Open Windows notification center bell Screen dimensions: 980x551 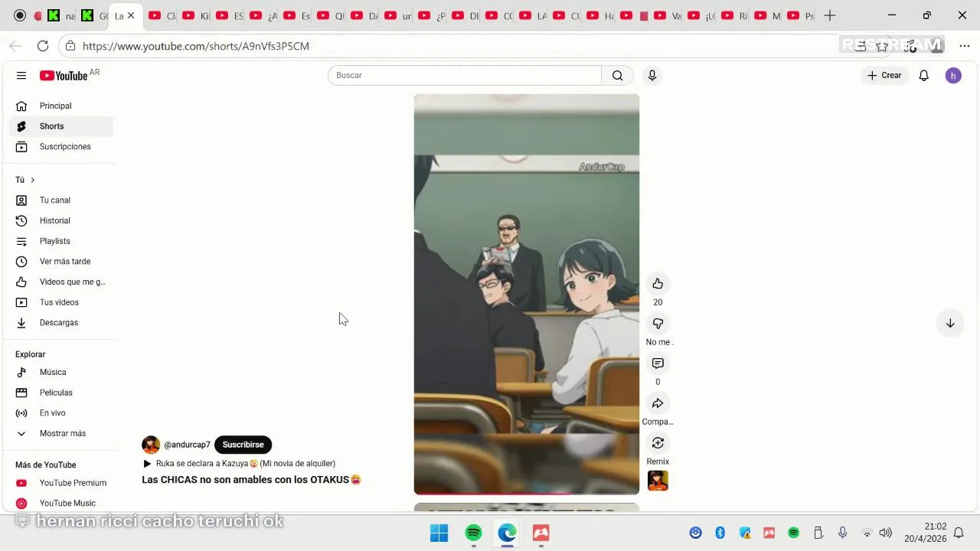click(959, 533)
